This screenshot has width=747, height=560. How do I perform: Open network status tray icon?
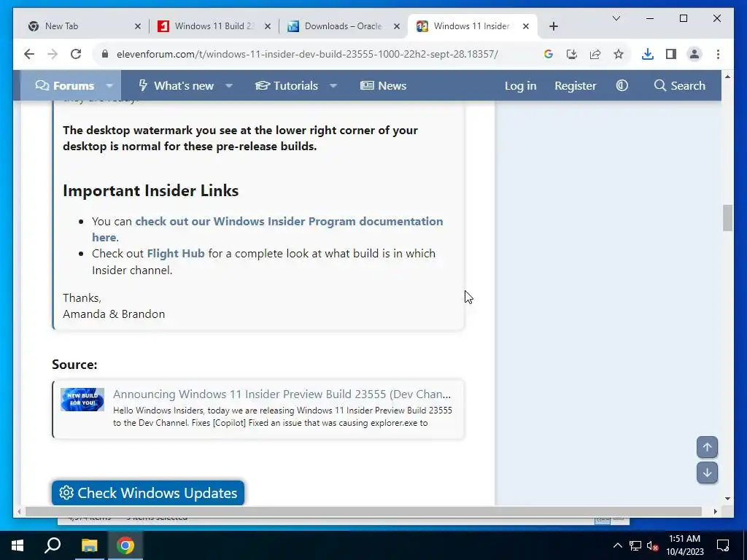point(635,545)
